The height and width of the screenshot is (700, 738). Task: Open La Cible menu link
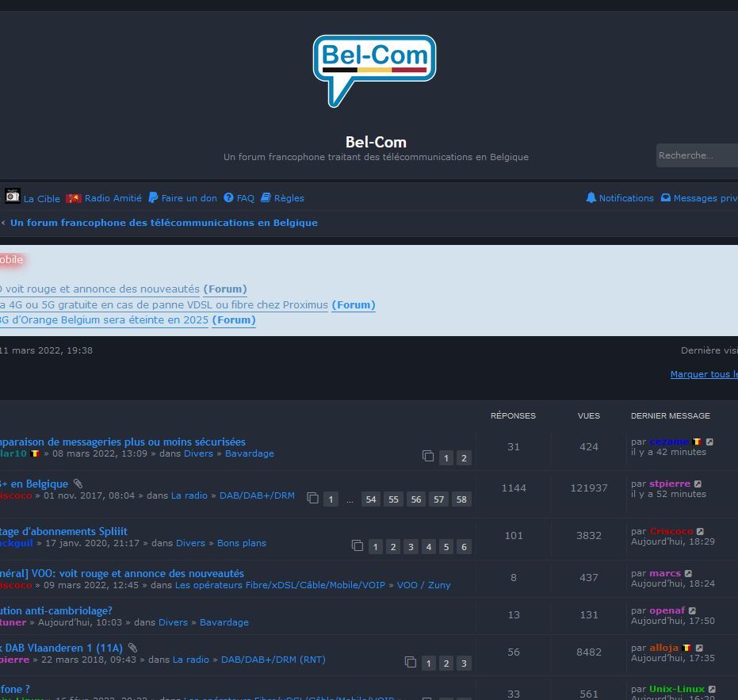42,199
